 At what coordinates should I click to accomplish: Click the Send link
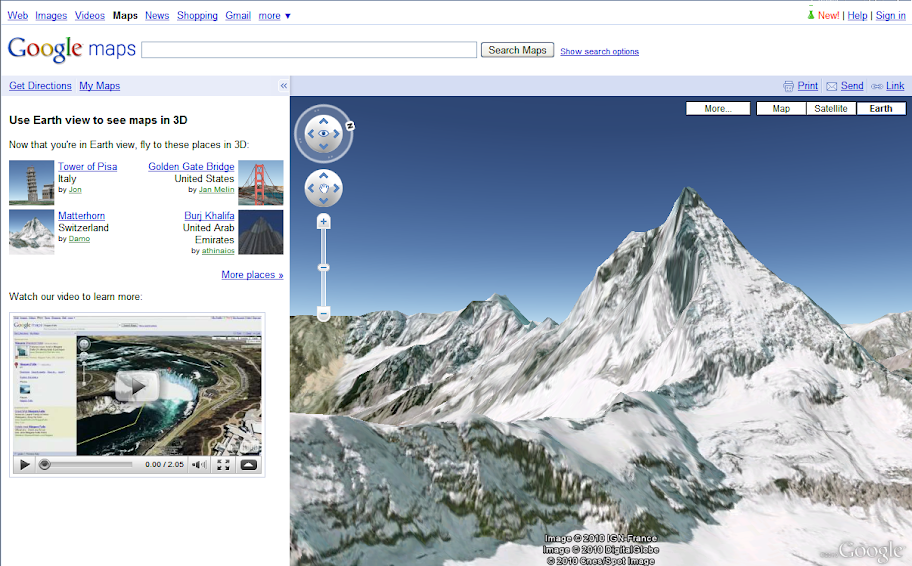(x=852, y=86)
